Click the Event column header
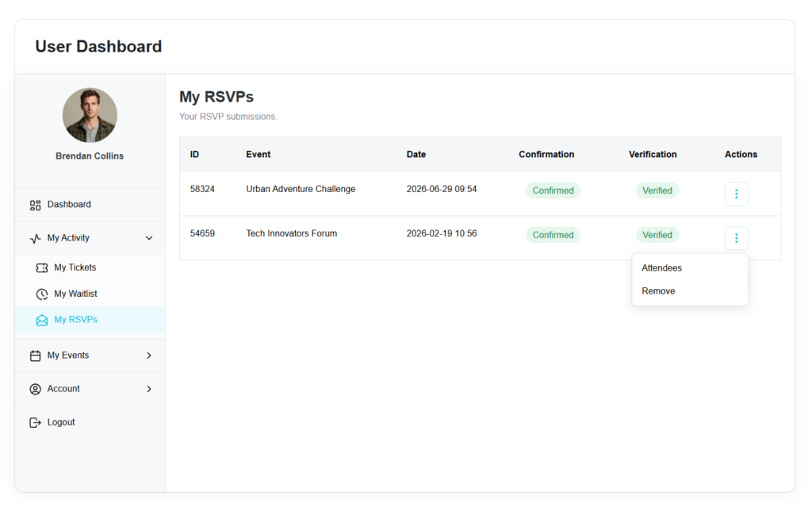This screenshot has height=508, width=812. [x=258, y=155]
